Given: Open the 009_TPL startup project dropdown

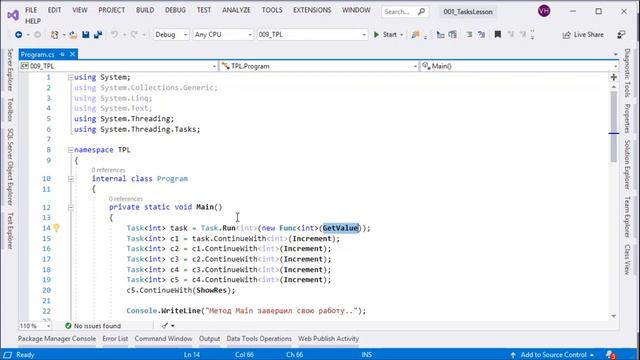Looking at the screenshot, I should (x=312, y=35).
